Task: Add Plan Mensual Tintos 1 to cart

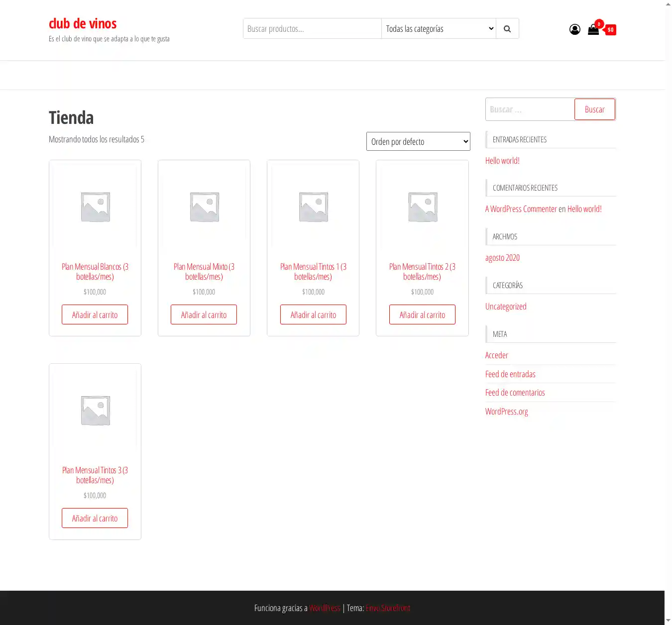Action: click(x=313, y=314)
